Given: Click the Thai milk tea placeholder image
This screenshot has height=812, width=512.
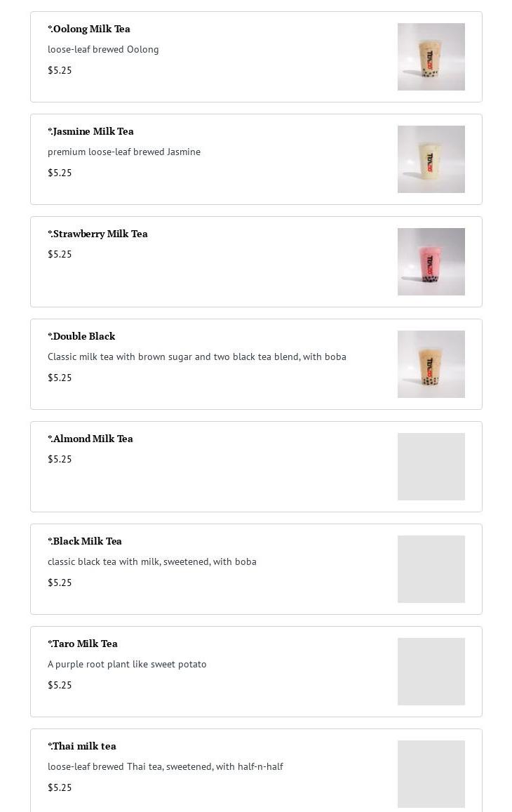Looking at the screenshot, I should (x=431, y=774).
